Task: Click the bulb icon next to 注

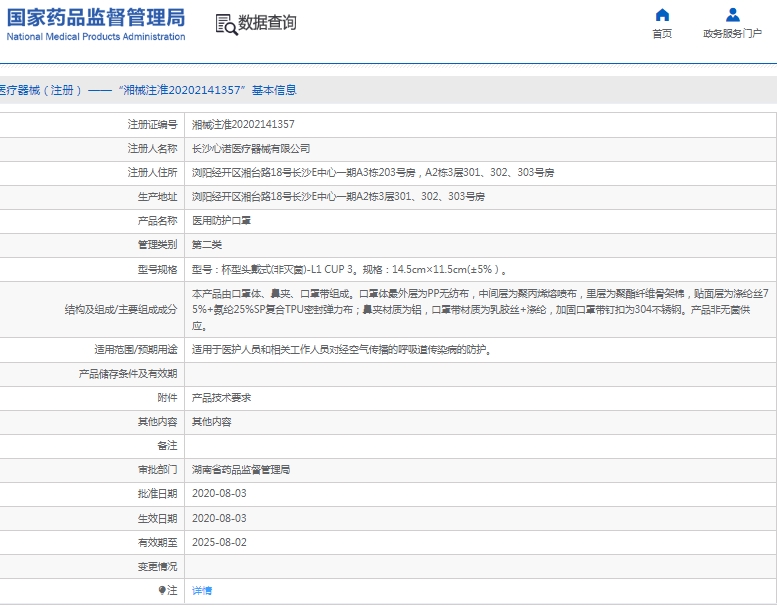Action: (x=162, y=590)
